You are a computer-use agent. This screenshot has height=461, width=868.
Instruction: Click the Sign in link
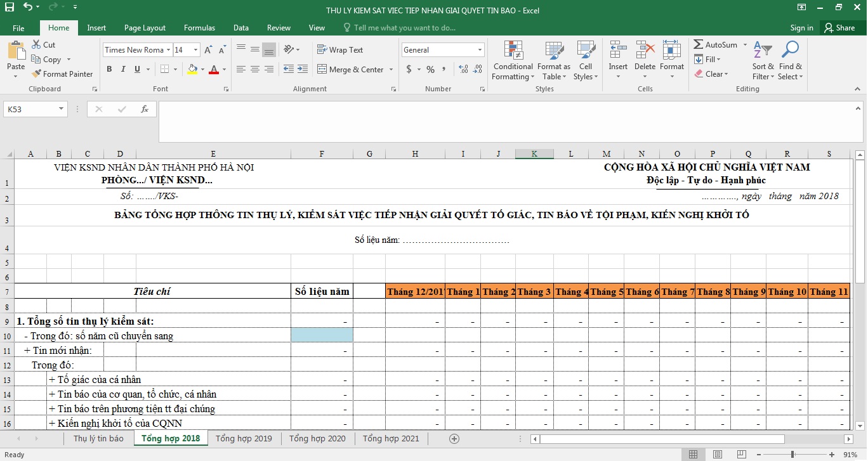(x=801, y=28)
